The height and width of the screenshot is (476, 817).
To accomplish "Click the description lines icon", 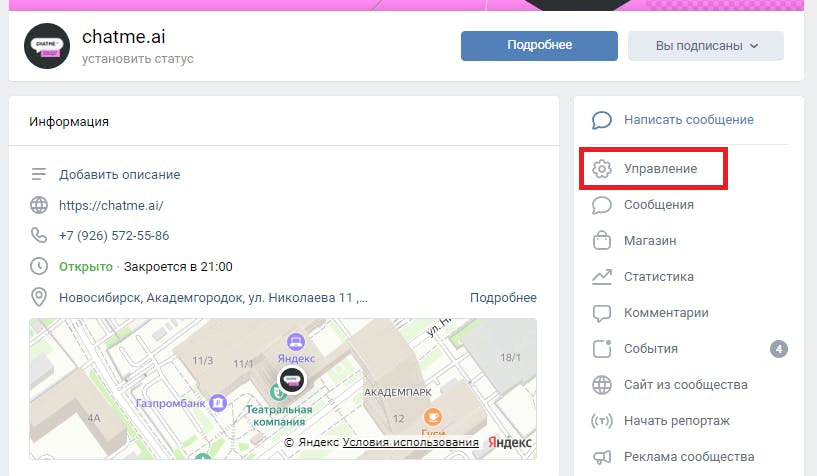I will (x=39, y=174).
